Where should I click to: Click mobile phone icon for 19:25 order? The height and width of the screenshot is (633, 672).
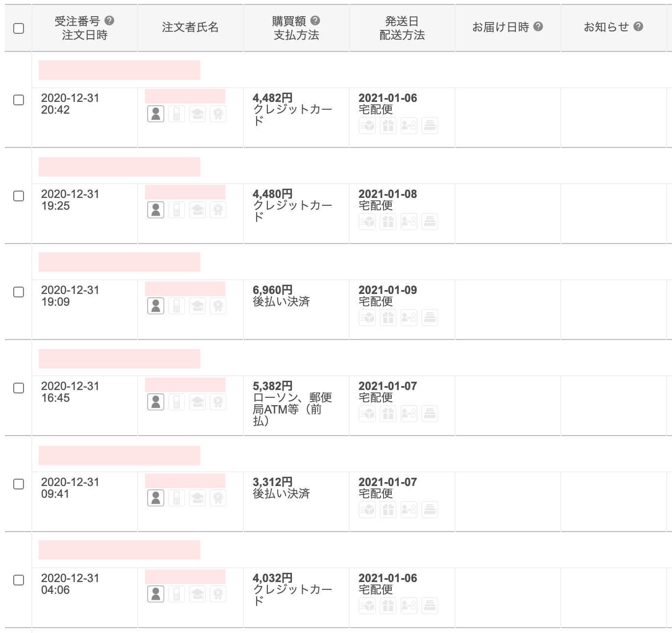tap(176, 210)
